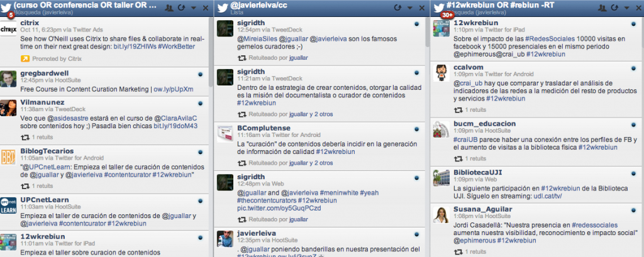644x257 pixels.
Task: Open options dropdown of curso OR conferencia column
Action: (194, 8)
